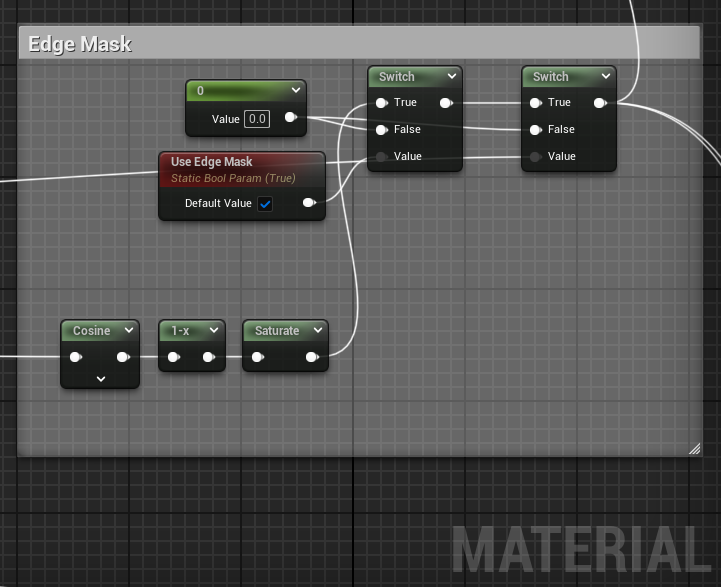Select the second Switch node title
This screenshot has height=587, width=721.
tap(550, 77)
